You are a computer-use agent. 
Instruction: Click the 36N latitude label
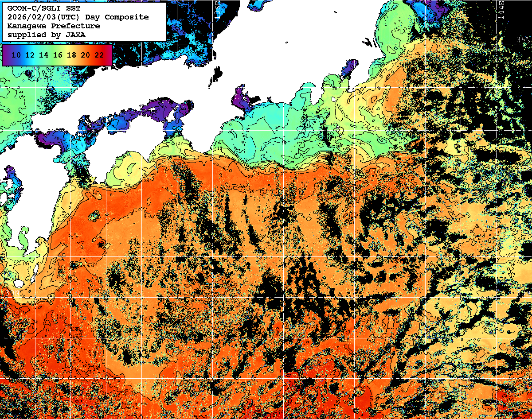point(523,41)
